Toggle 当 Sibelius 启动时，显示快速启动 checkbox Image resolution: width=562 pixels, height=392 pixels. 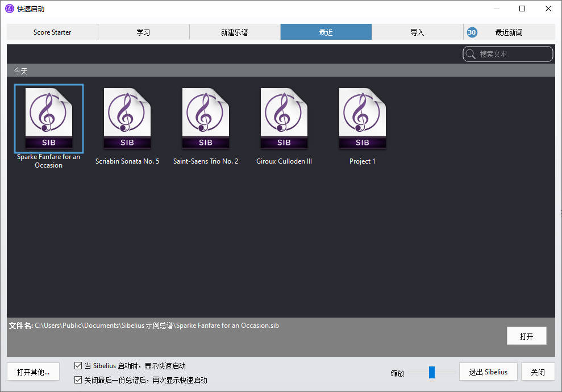[x=78, y=365]
